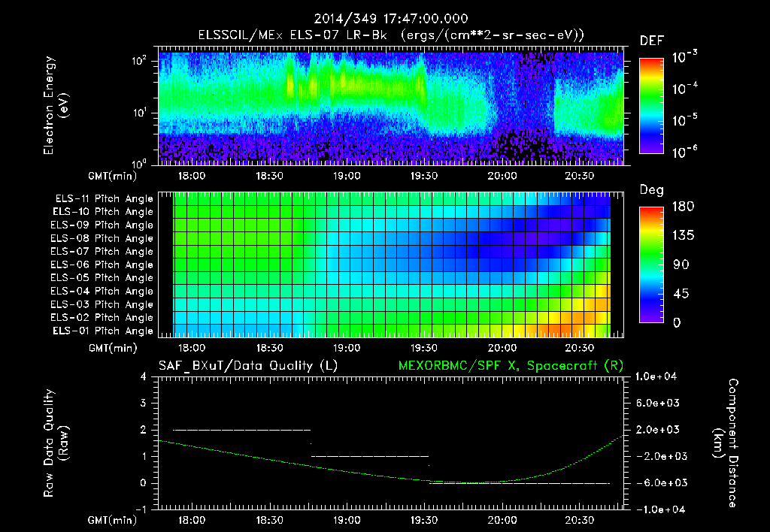The image size is (770, 532).
Task: Click the SAF_BXuT/Data Quality (L) legend text
Action: click(248, 366)
